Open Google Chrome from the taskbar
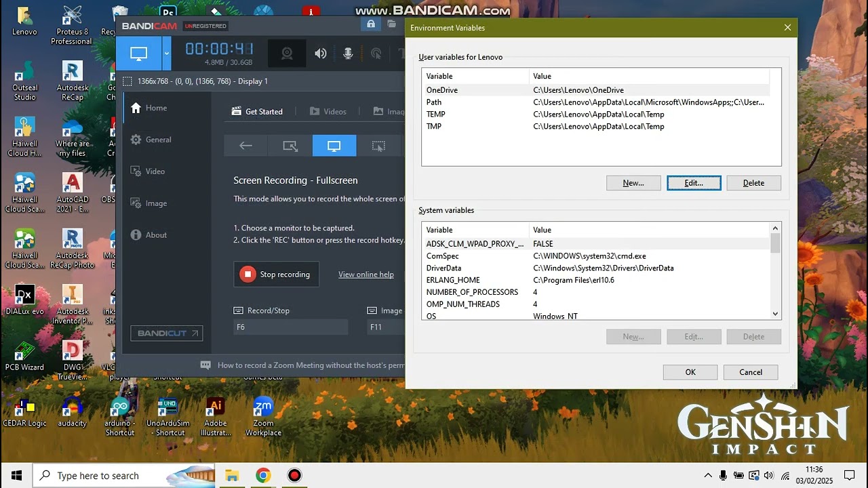 tap(263, 475)
